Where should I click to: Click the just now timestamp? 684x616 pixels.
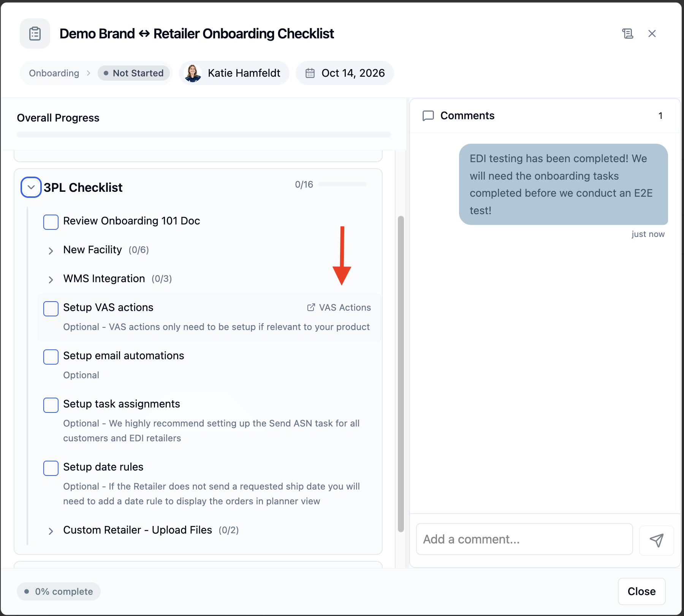[x=648, y=234]
